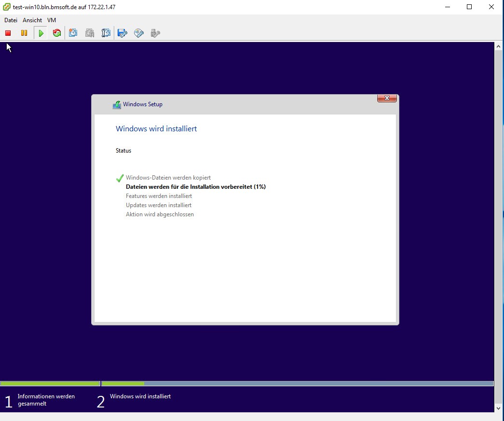Click the Windows Setup title icon
Screen dimensions: 504x421
click(x=117, y=105)
